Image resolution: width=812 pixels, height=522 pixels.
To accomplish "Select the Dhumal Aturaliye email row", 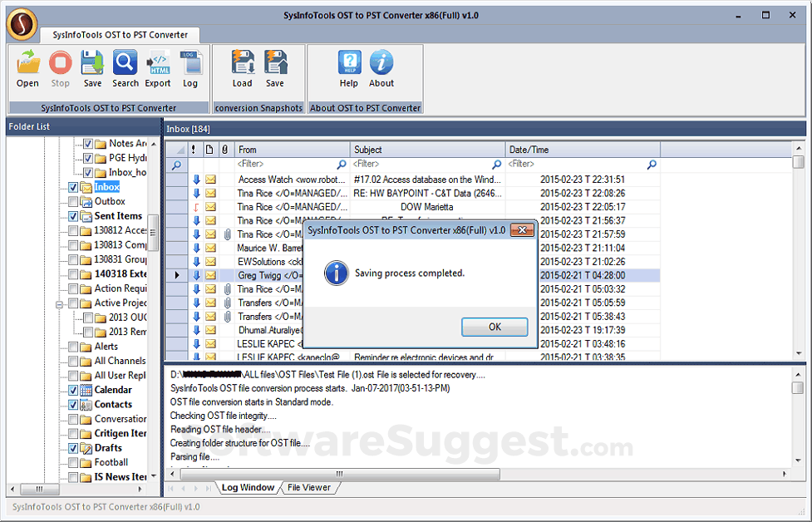I will 413,330.
